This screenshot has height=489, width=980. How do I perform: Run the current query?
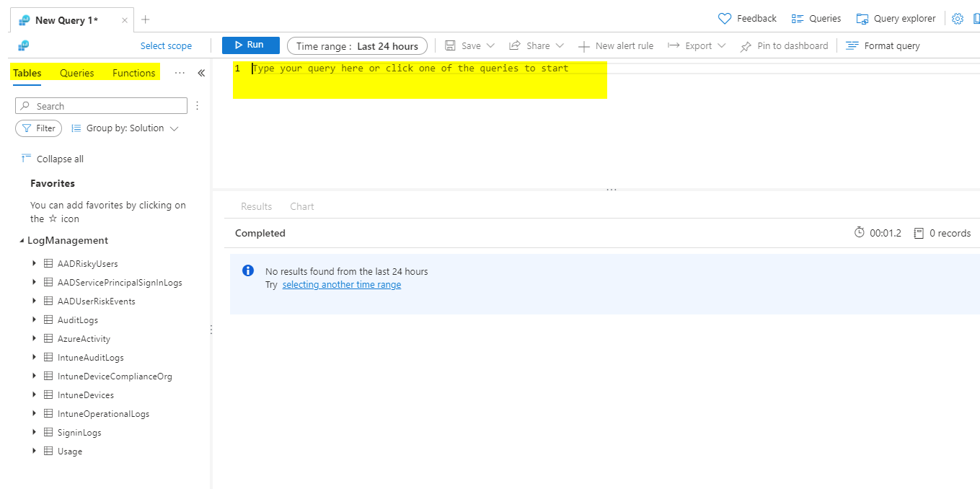point(250,45)
